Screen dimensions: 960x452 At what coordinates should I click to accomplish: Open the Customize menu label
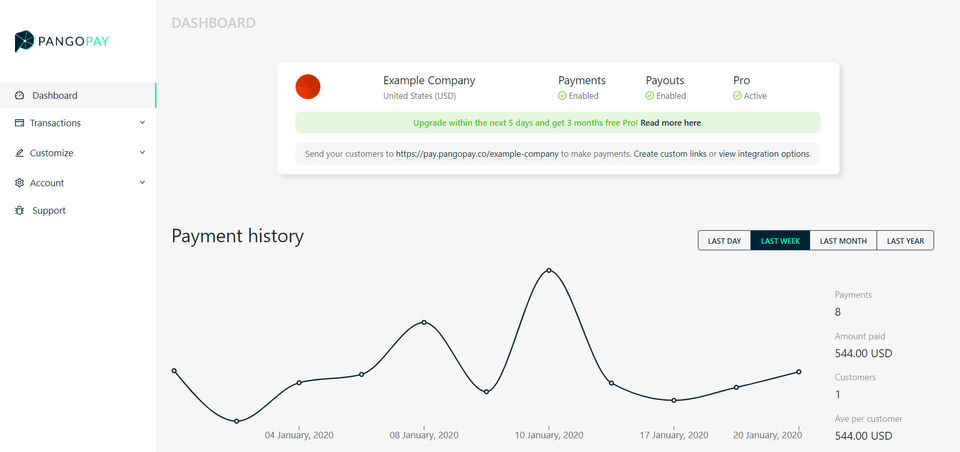(x=51, y=153)
